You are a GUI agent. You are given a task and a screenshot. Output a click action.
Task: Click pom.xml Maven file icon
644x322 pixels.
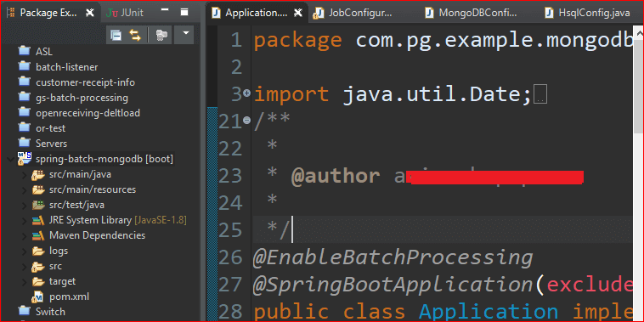coord(38,297)
